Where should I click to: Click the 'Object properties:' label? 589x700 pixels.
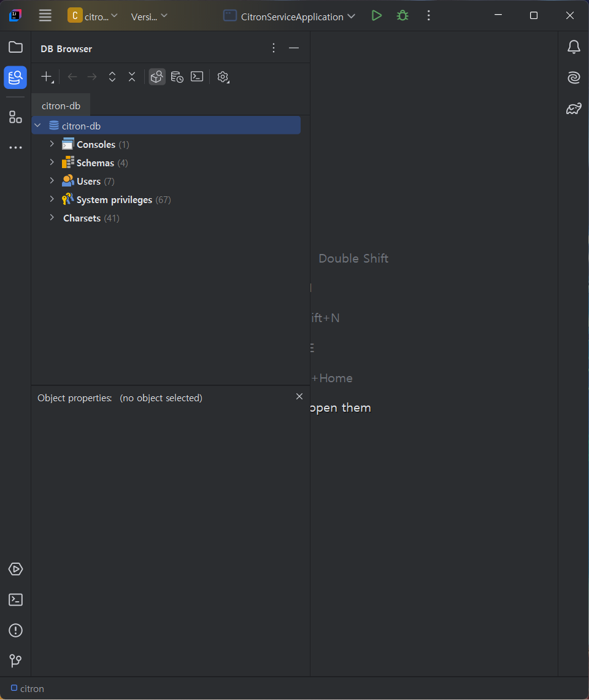coord(75,398)
